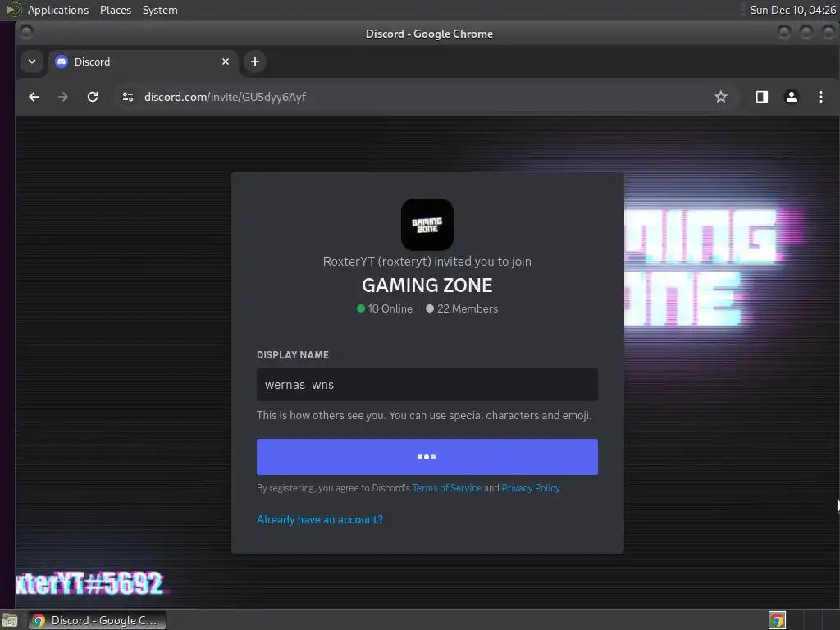Reload the Discord invite page
840x630 pixels.
[x=93, y=97]
